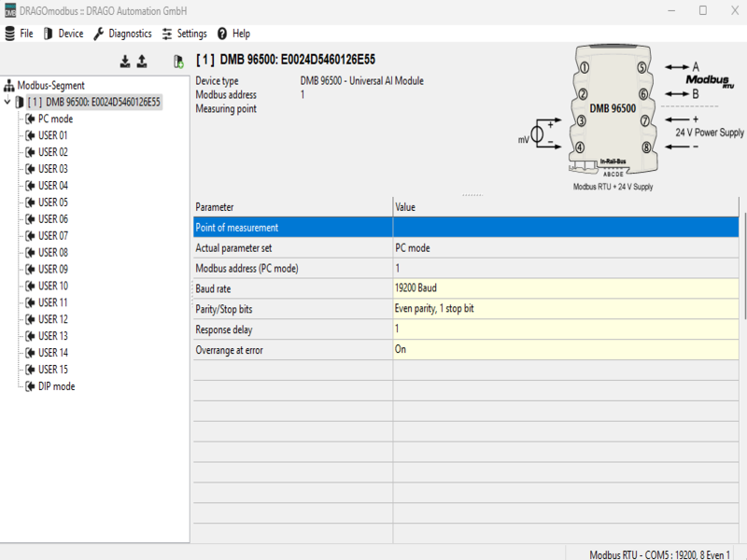Open the Help menu
This screenshot has height=560, width=747.
234,34
